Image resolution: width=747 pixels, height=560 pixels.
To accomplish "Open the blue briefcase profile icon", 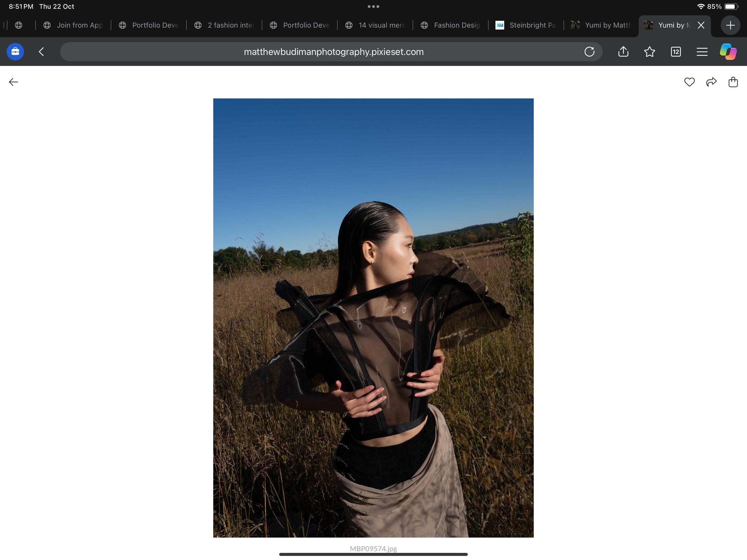I will click(15, 52).
